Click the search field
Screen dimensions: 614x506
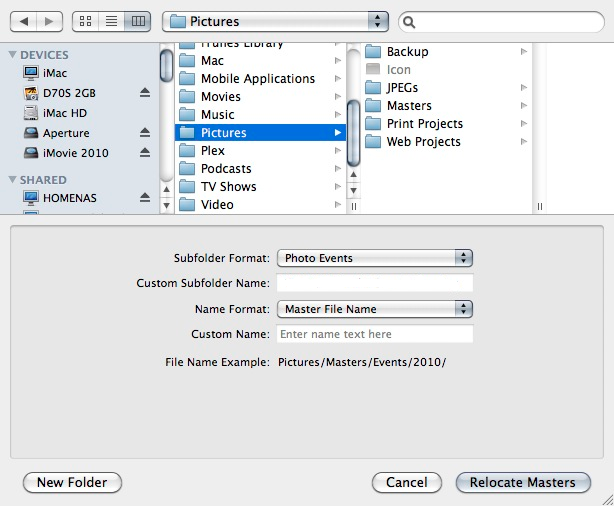click(x=500, y=21)
